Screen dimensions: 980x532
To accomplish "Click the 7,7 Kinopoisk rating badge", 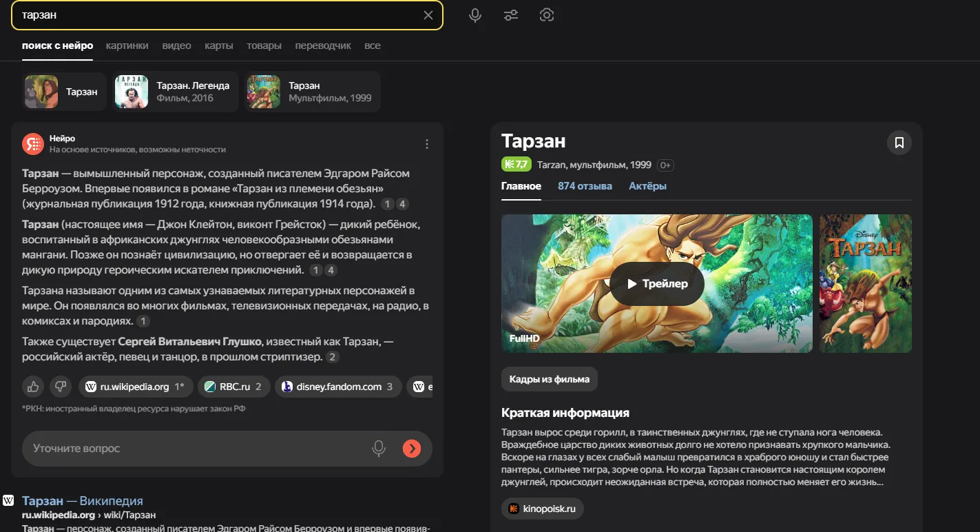I will click(516, 165).
